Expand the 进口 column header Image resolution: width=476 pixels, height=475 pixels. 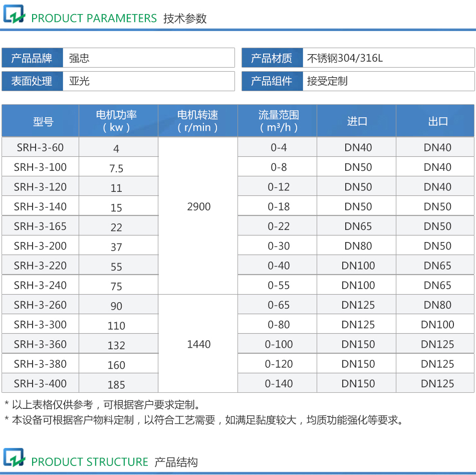pyautogui.click(x=356, y=120)
